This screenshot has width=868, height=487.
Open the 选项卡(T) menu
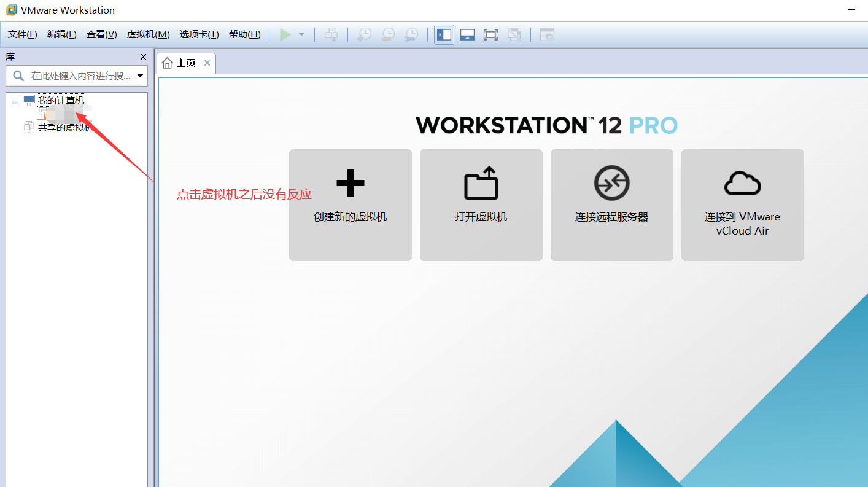click(x=200, y=34)
